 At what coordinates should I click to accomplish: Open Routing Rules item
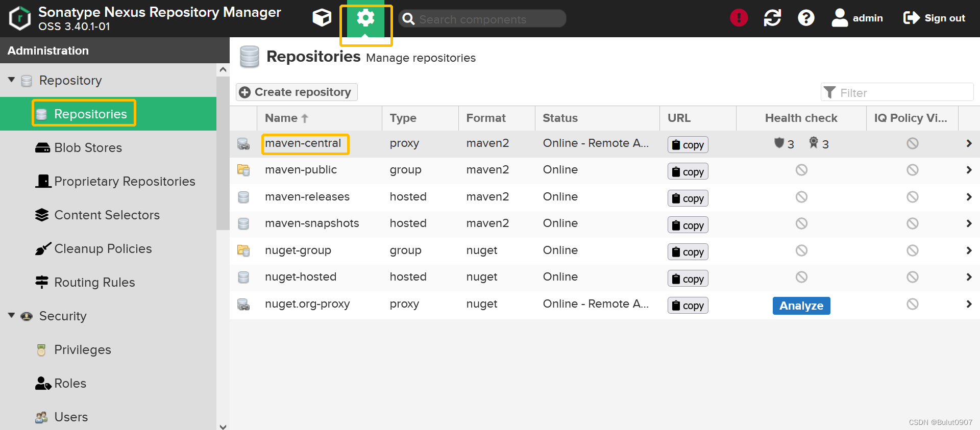(108, 282)
